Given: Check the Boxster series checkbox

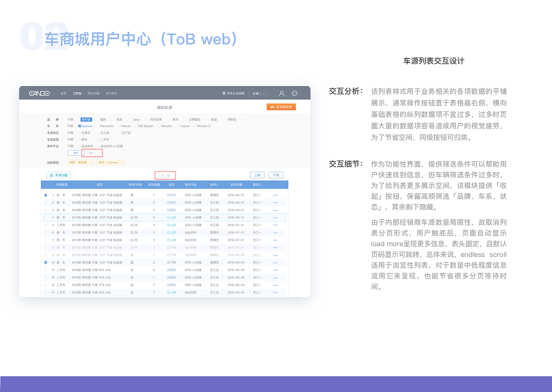Looking at the screenshot, I should click(x=159, y=126).
